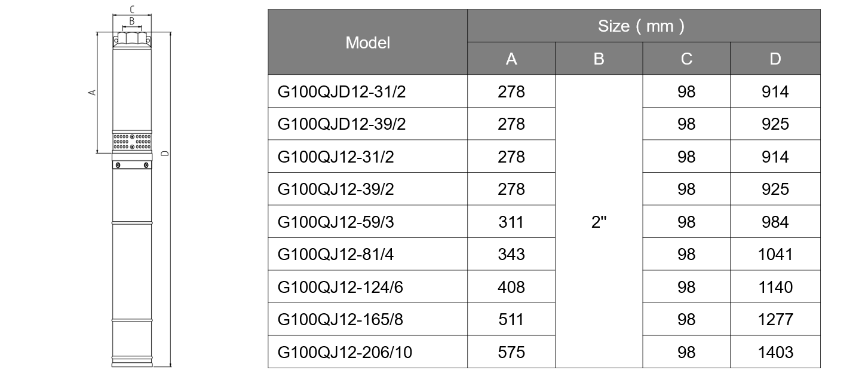Click dimension label C above the pump

(x=131, y=9)
